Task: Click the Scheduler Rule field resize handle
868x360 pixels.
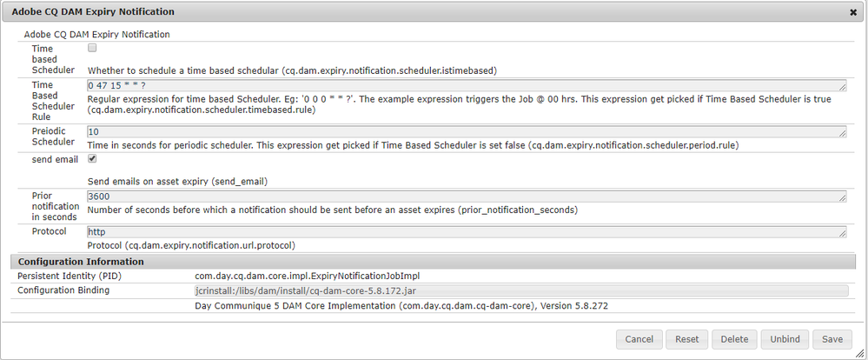Action: pyautogui.click(x=843, y=88)
